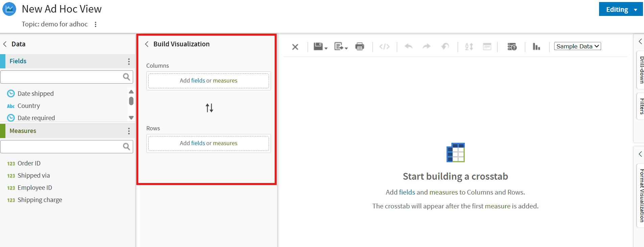The height and width of the screenshot is (247, 644).
Task: Click the Print icon
Action: [x=360, y=47]
